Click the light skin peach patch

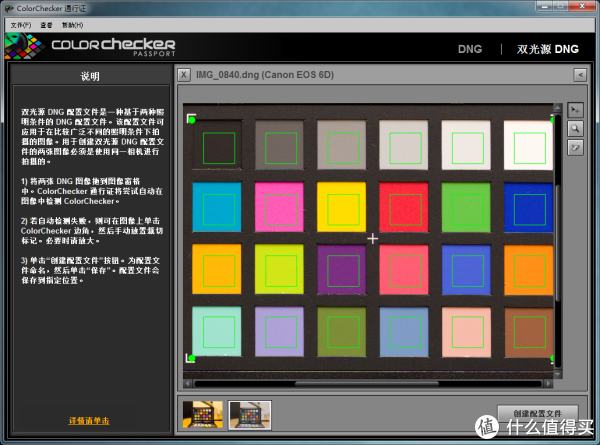coord(466,332)
